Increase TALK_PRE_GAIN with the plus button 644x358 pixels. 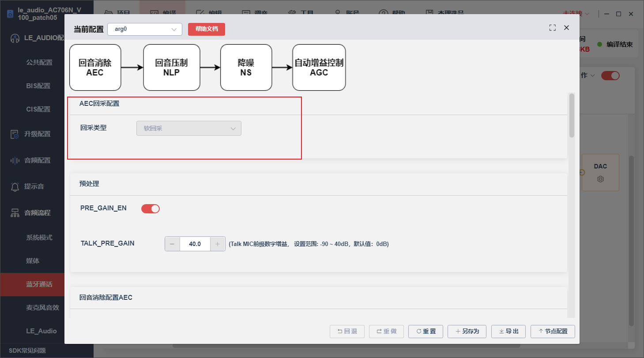pyautogui.click(x=218, y=244)
